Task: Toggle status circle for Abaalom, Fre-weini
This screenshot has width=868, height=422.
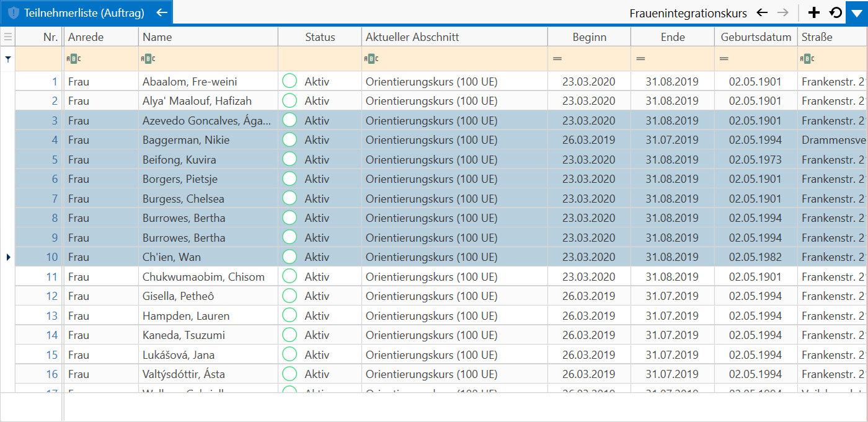Action: click(x=290, y=81)
